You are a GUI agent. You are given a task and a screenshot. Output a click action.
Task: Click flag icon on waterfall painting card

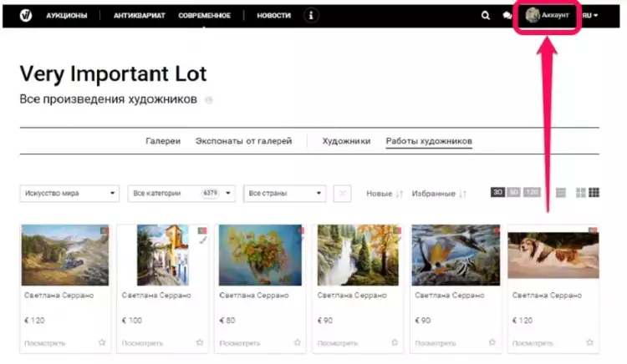click(397, 230)
